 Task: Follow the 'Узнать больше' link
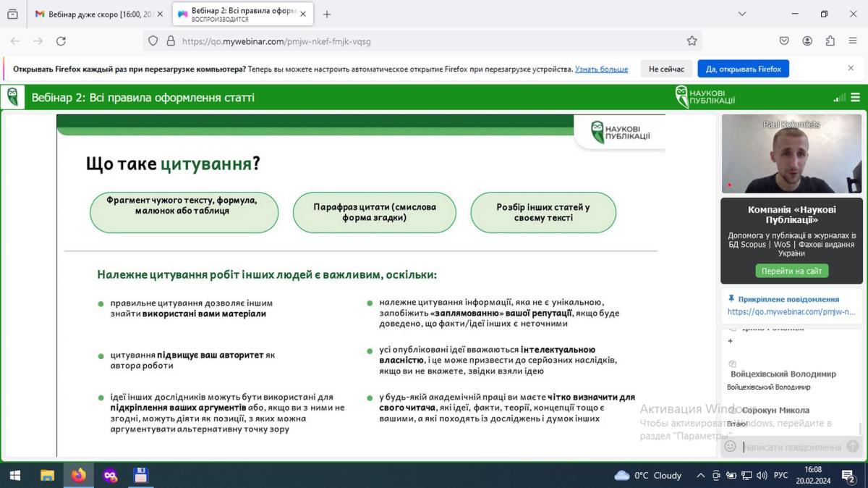pyautogui.click(x=601, y=70)
